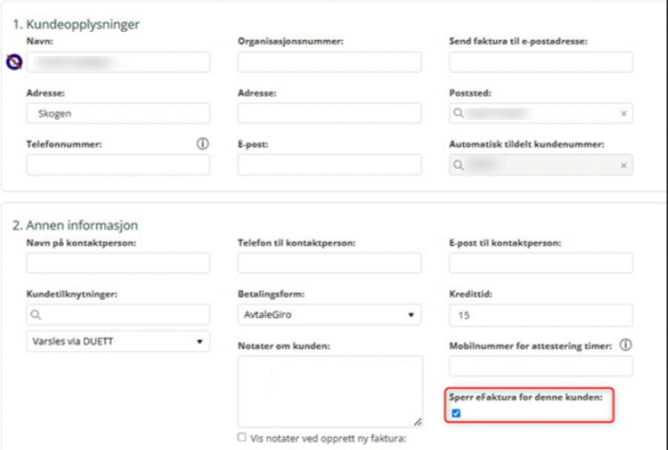Click the blocked-customer icon beside Navn

(x=14, y=62)
